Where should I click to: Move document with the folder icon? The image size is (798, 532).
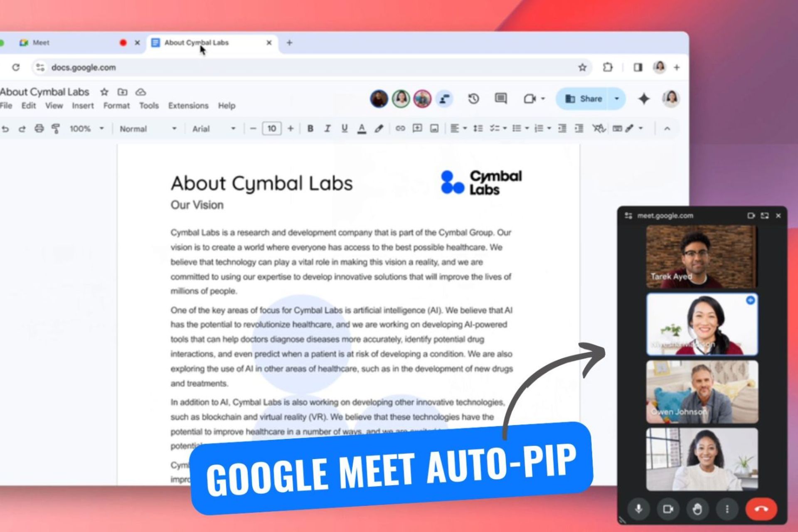(122, 92)
